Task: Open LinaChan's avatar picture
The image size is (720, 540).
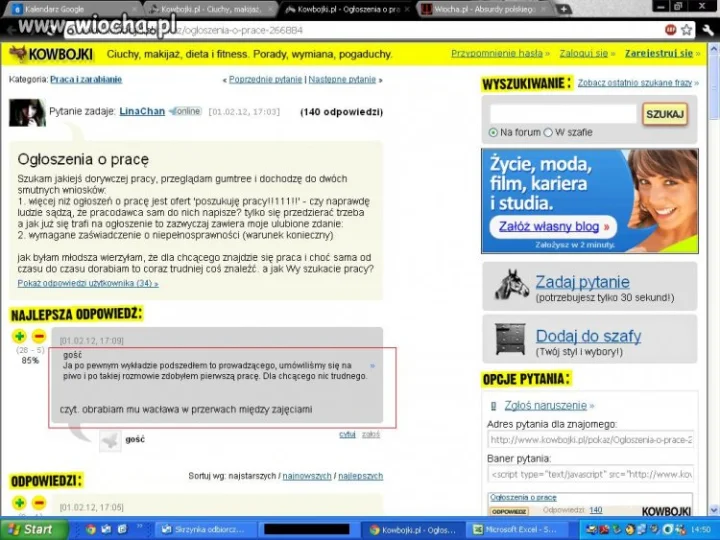Action: pyautogui.click(x=27, y=112)
